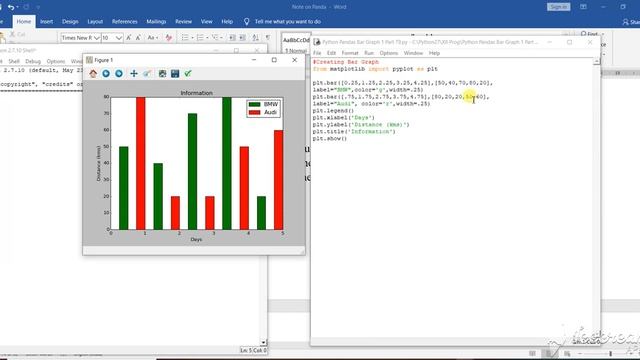The image size is (640, 360).
Task: Click the Increase Indent icon
Action: (x=242, y=38)
